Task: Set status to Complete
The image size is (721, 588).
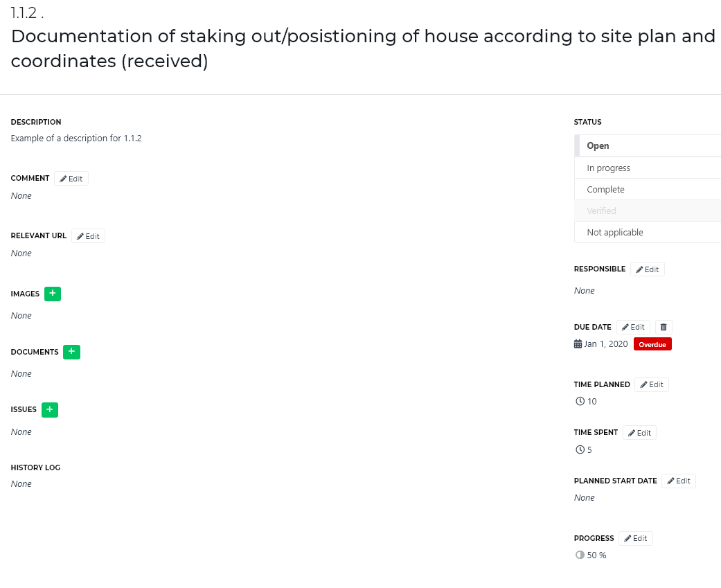Action: (x=648, y=189)
